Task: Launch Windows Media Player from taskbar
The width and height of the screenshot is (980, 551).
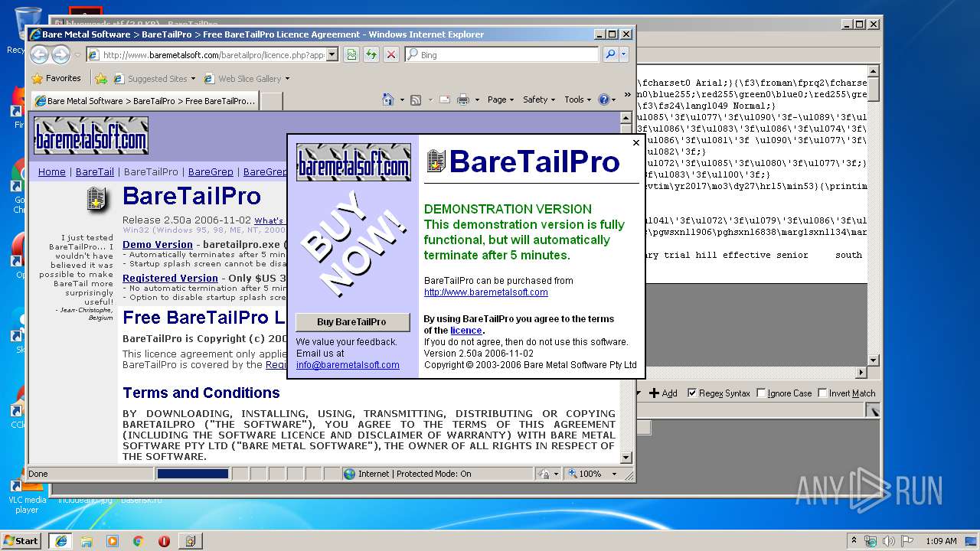Action: pyautogui.click(x=113, y=541)
